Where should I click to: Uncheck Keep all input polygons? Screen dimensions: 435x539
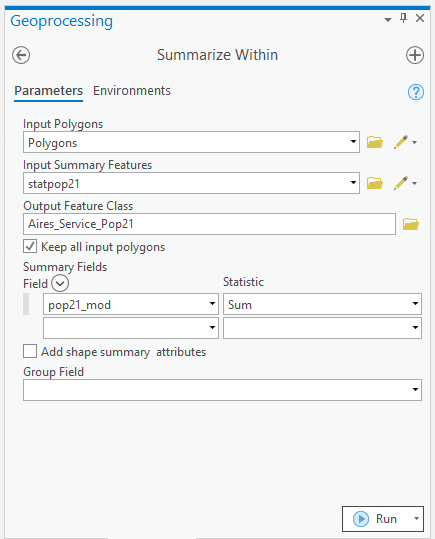[30, 246]
